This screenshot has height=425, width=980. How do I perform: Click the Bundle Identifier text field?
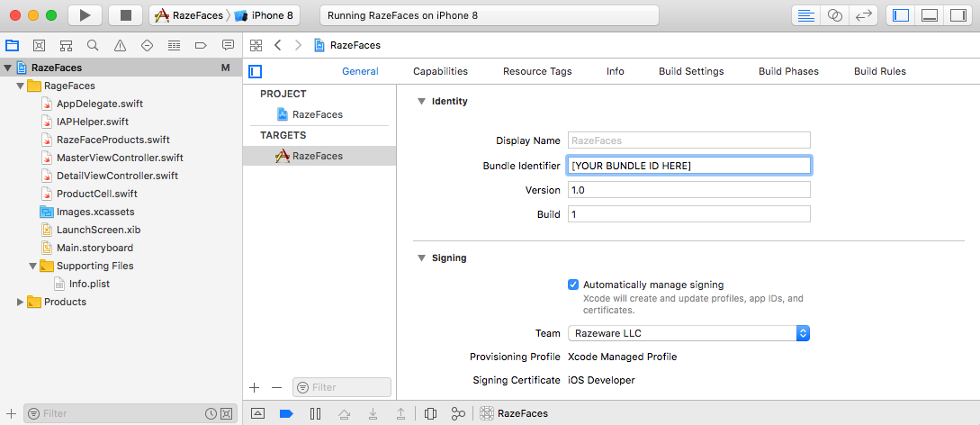click(x=688, y=166)
